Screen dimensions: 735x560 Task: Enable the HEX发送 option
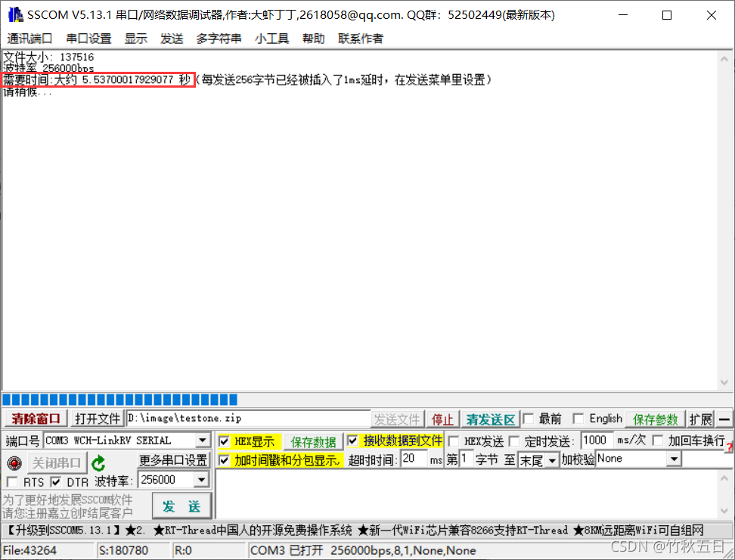coord(453,441)
